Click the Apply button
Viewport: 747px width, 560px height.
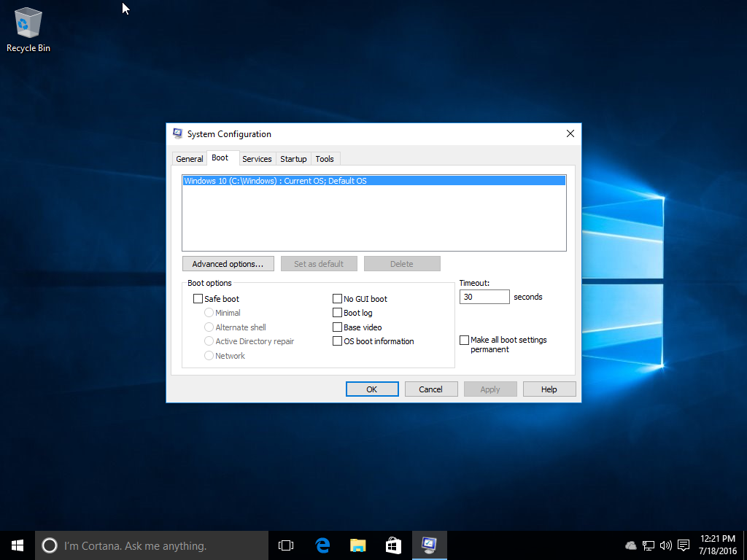pos(490,389)
